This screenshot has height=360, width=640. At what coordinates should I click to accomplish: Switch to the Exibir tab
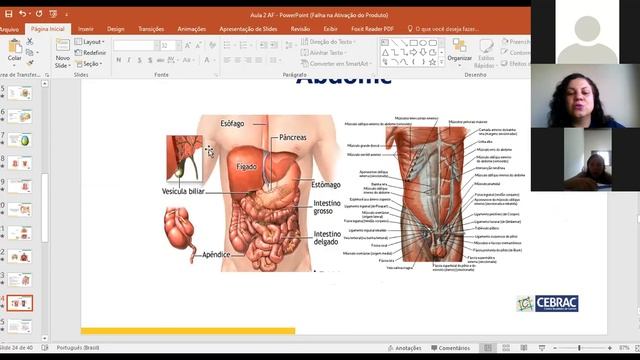330,29
